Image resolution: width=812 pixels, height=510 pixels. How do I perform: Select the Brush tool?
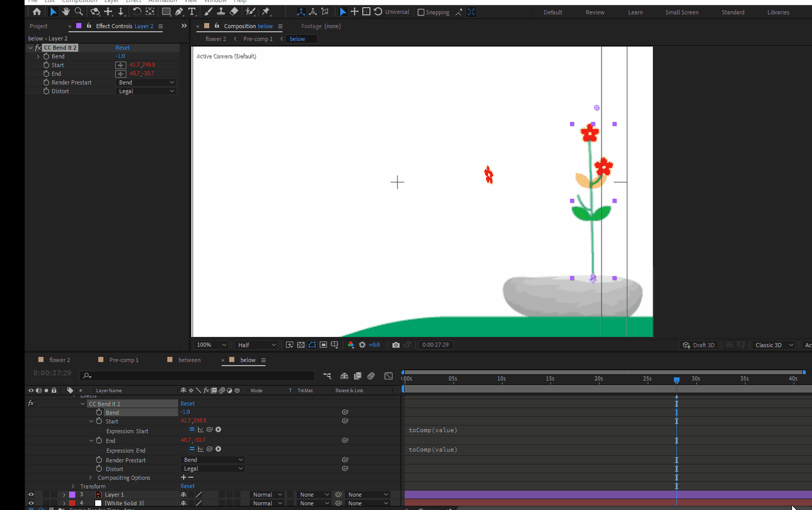[208, 11]
